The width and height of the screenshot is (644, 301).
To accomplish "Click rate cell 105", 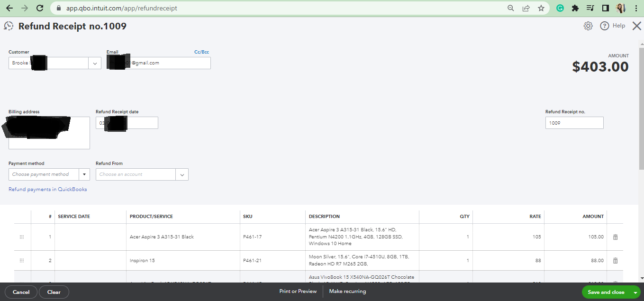I will click(x=508, y=237).
